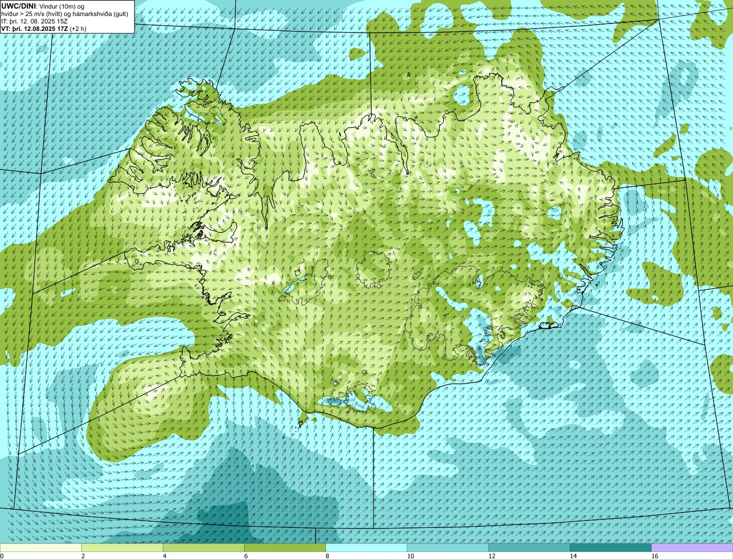Image resolution: width=733 pixels, height=560 pixels.
Task: Click the medium green 4–6 legend swatch
Action: (x=203, y=547)
